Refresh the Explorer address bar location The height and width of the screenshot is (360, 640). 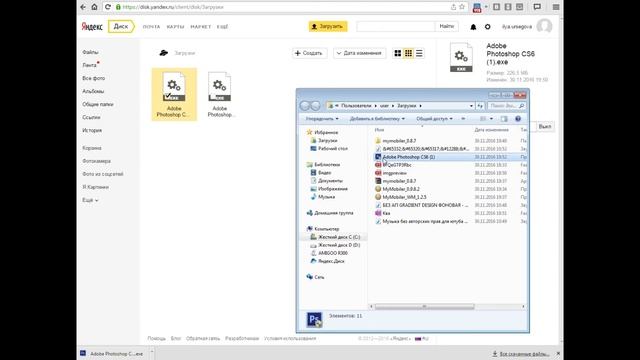(x=480, y=106)
